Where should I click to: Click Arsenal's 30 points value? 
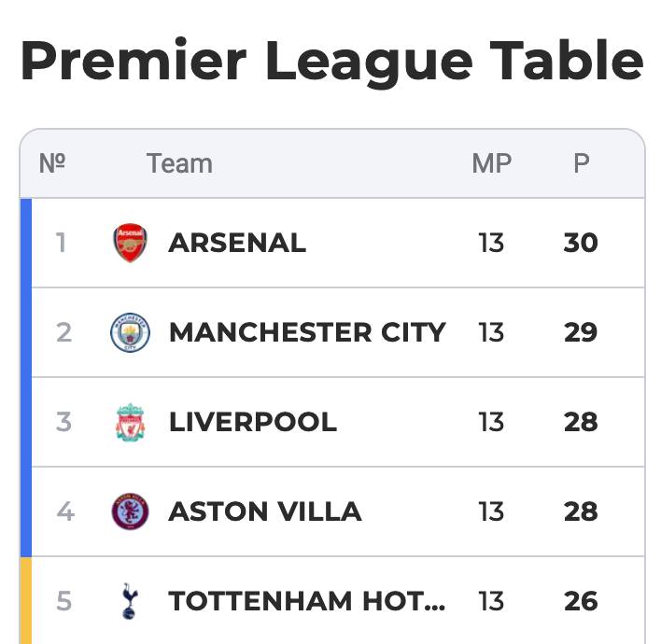[x=581, y=243]
